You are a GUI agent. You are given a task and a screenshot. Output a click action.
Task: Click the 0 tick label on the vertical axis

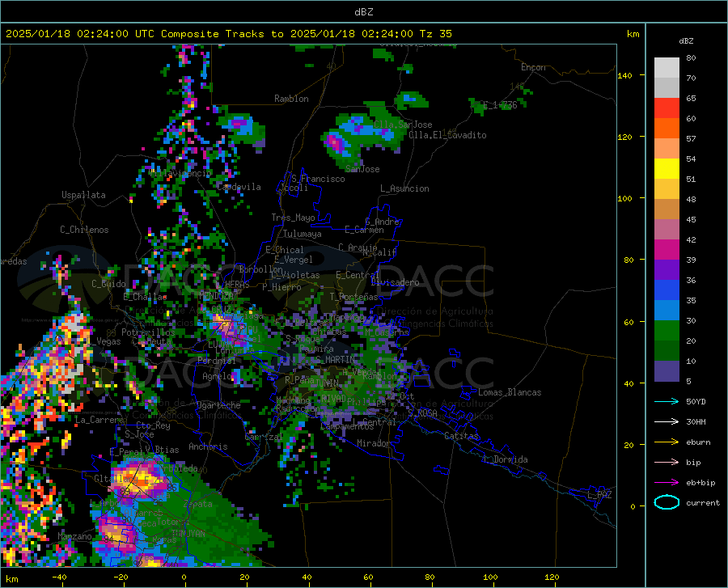[x=633, y=506]
